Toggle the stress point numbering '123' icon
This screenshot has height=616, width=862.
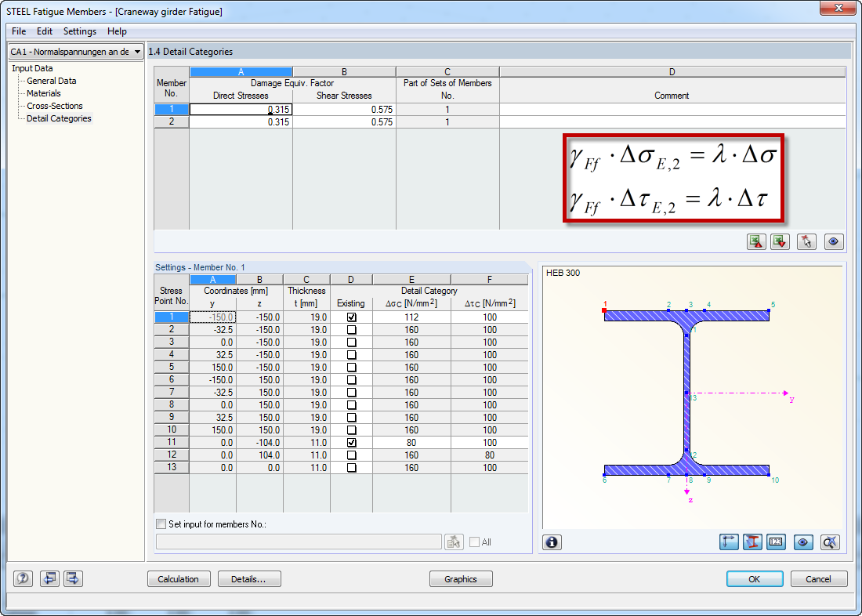[x=776, y=542]
